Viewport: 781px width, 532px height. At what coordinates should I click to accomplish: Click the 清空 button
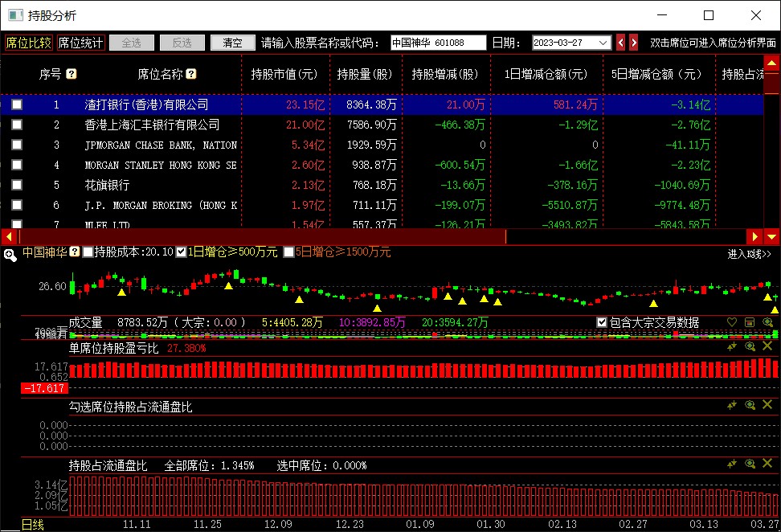tap(232, 43)
